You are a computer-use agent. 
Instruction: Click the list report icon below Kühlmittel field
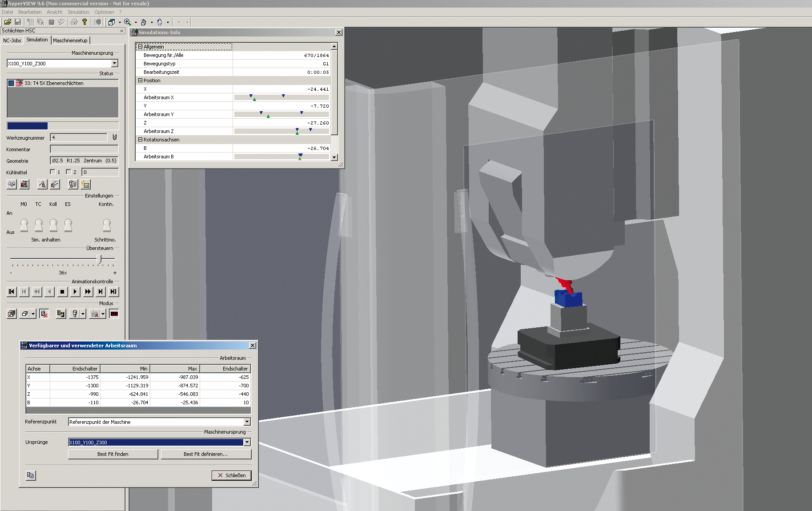pos(73,184)
